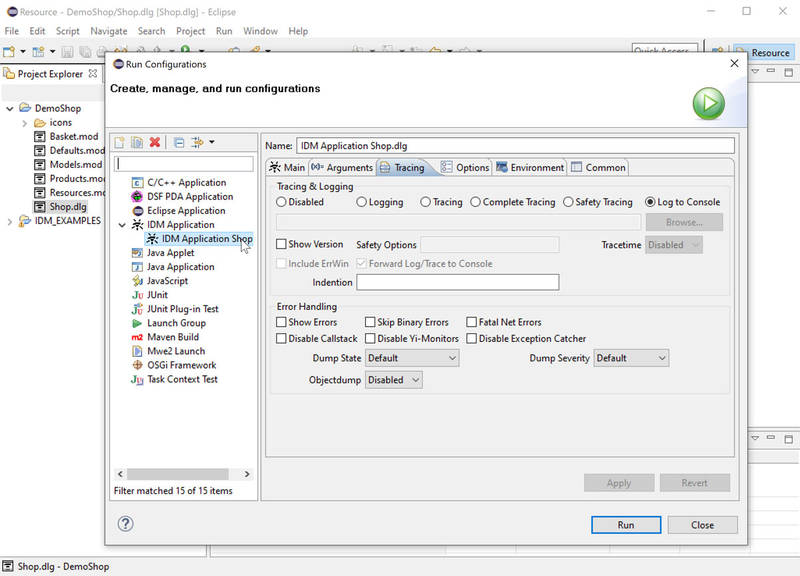Screen dimensions: 800x576
Task: Click the Indention input field
Action: 458,282
